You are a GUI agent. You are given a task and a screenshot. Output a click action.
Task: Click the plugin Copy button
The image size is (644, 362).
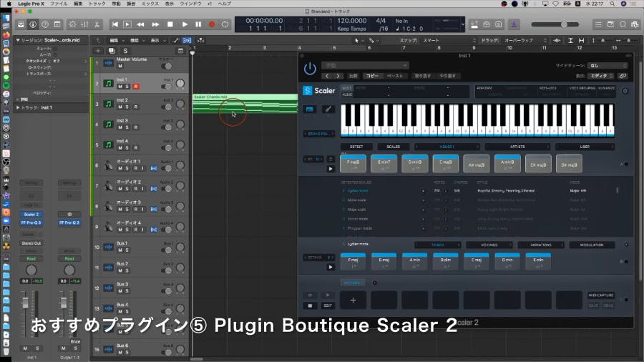click(372, 76)
